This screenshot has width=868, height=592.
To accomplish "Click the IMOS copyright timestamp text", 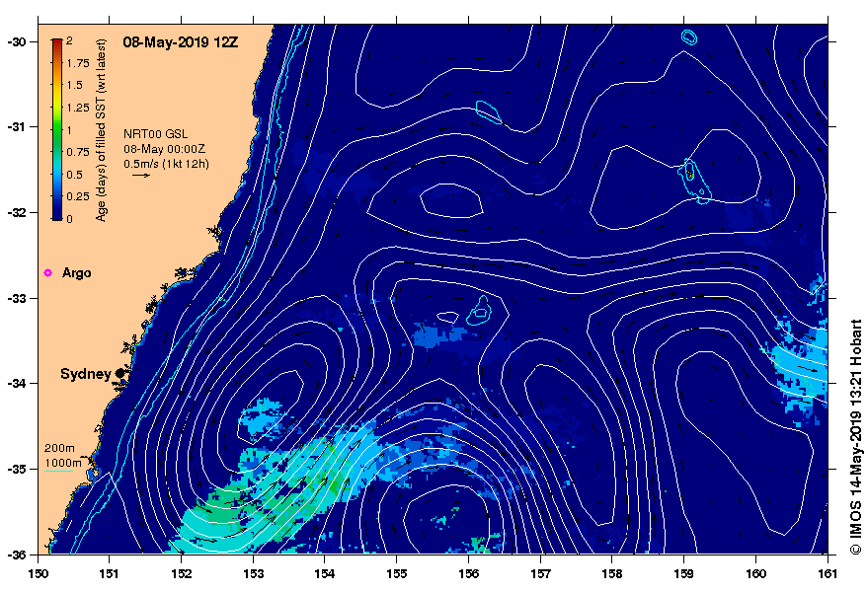I will [856, 437].
